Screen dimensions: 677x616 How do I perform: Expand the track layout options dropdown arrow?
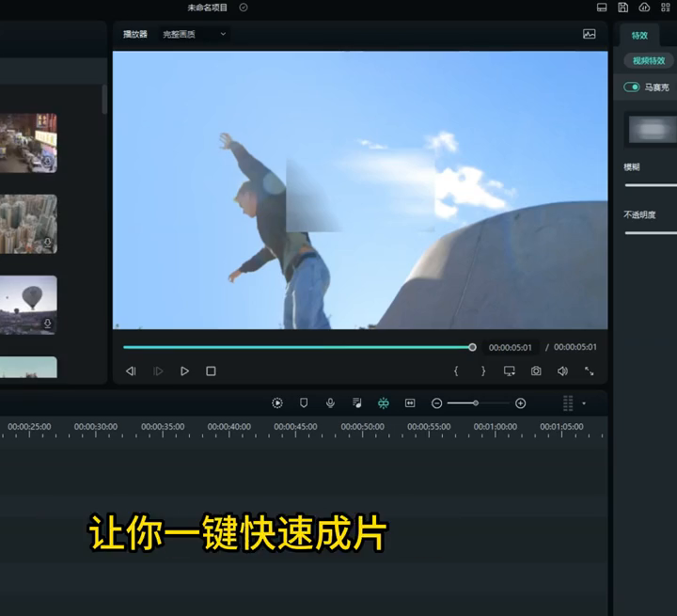pos(584,403)
